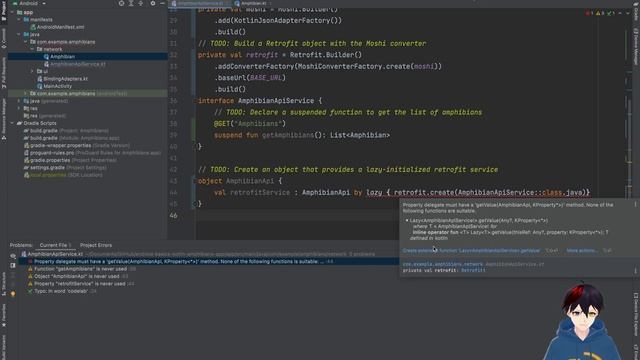Open AndroidManifest.xml in the project tree

coord(60,27)
